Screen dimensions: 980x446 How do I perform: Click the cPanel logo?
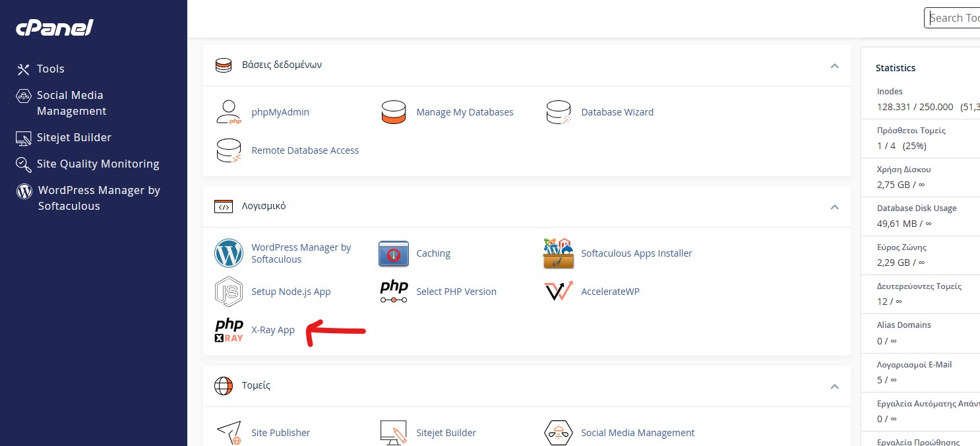coord(55,28)
